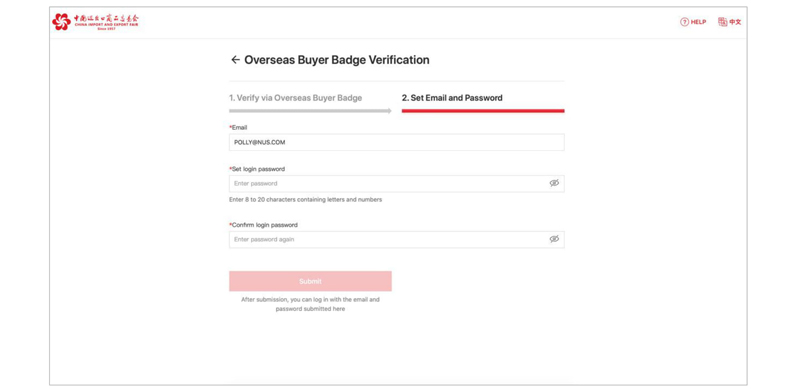The height and width of the screenshot is (390, 800).
Task: Click the red progress bar under step 2
Action: pos(483,111)
